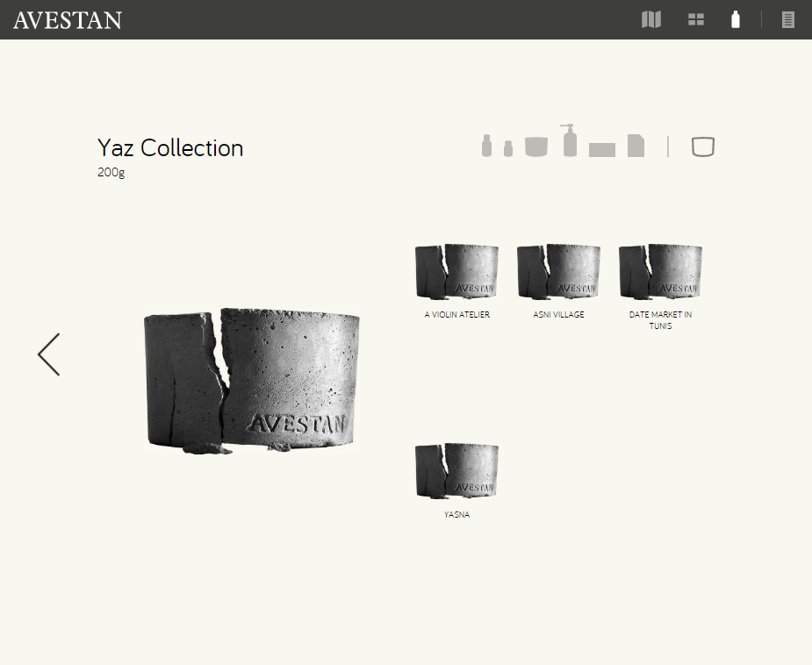Choose the tall bottle product type icon
This screenshot has height=665, width=812.
point(486,146)
